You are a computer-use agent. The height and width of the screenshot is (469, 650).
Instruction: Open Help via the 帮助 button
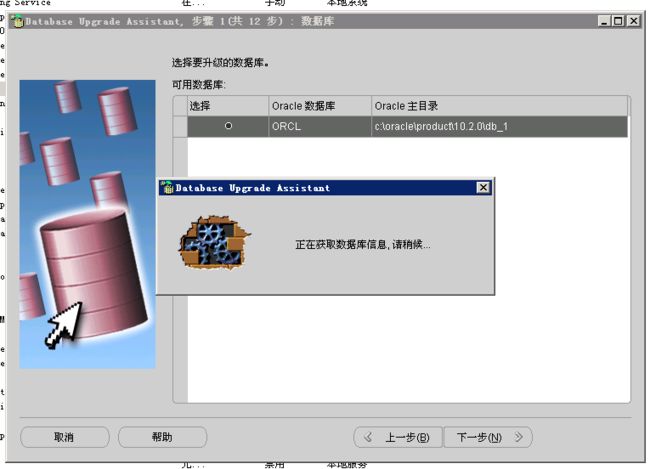pos(162,437)
